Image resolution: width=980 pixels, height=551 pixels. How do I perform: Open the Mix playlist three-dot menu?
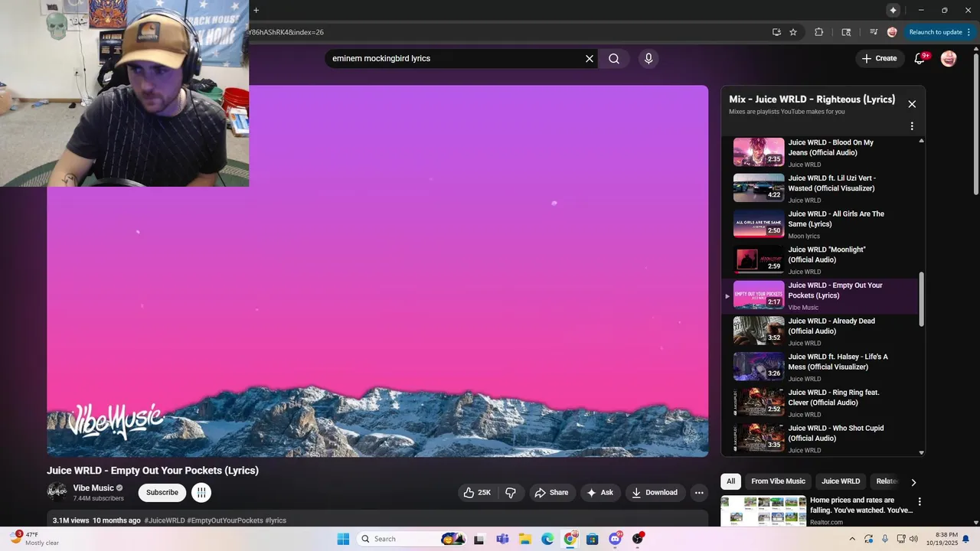912,126
